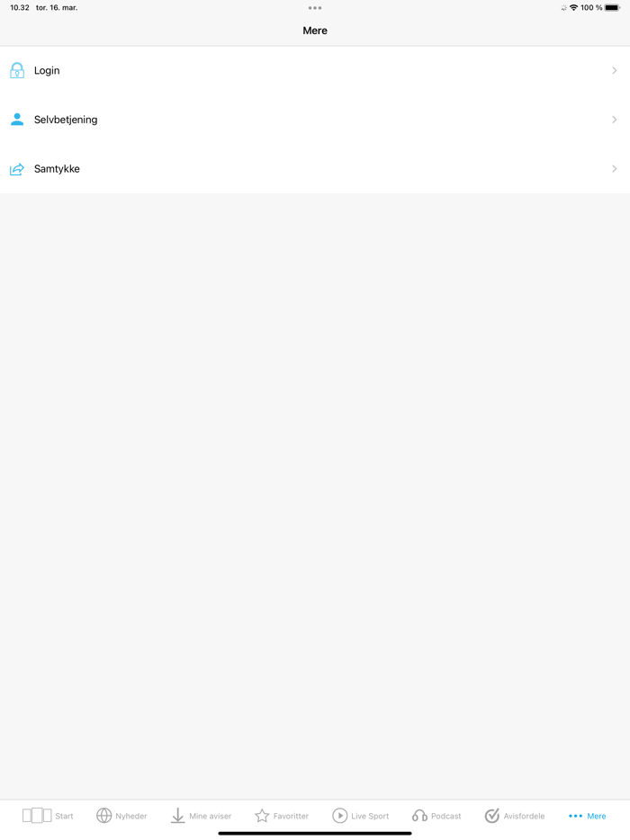Expand the Login row chevron
The height and width of the screenshot is (840, 630).
click(x=615, y=71)
